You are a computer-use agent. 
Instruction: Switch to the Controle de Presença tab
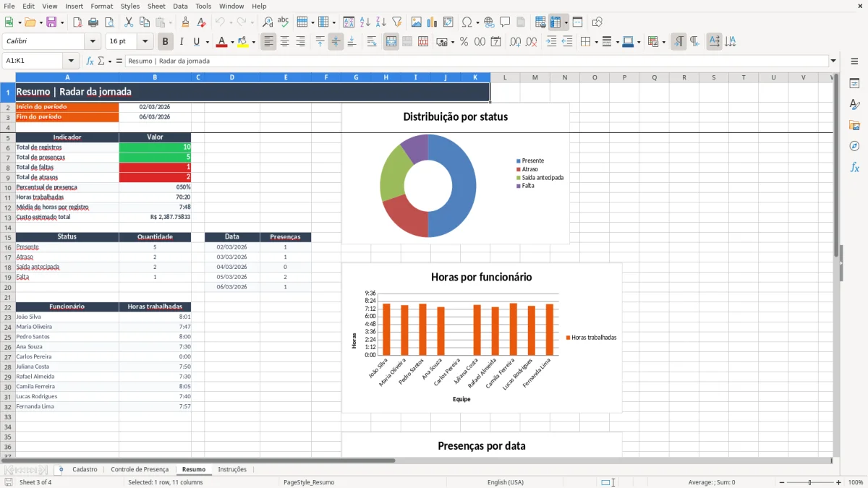point(140,469)
